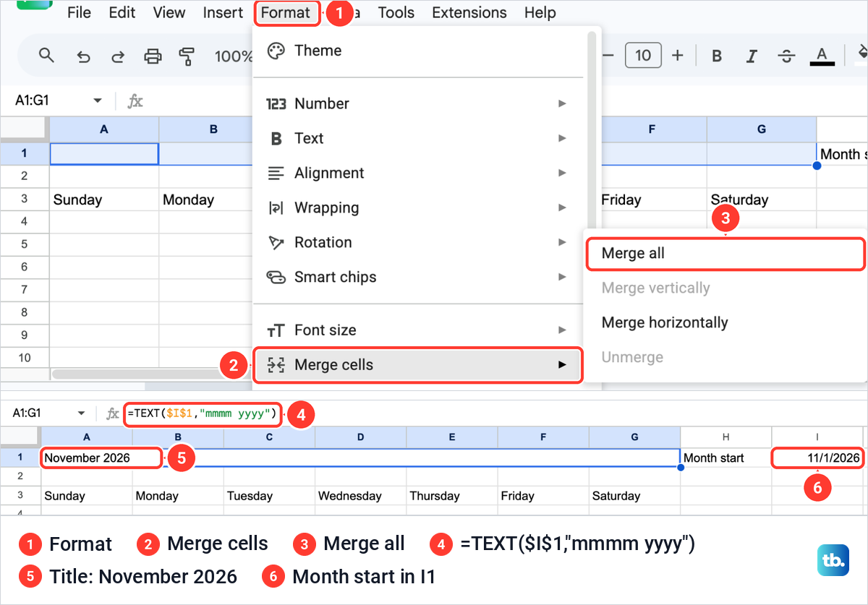868x605 pixels.
Task: Click the upper Name box showing A1:G1
Action: 58,101
